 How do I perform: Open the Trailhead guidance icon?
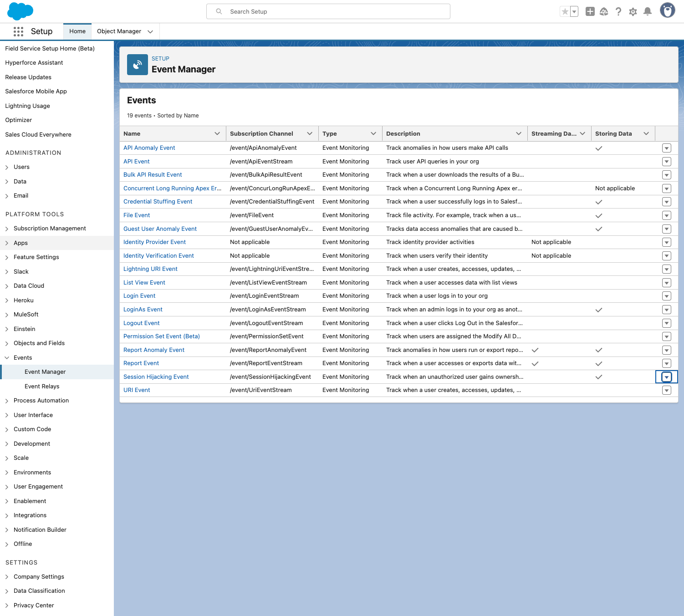coord(604,12)
